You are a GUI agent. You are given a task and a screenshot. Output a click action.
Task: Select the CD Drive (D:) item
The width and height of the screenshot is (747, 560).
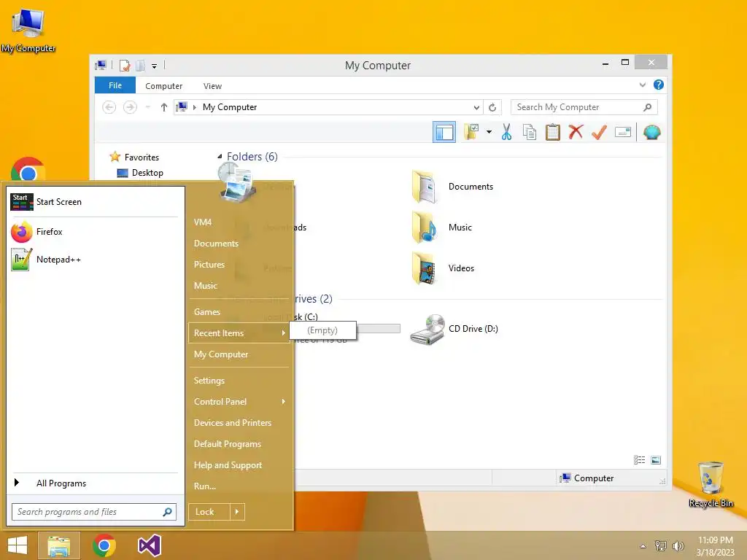point(454,329)
